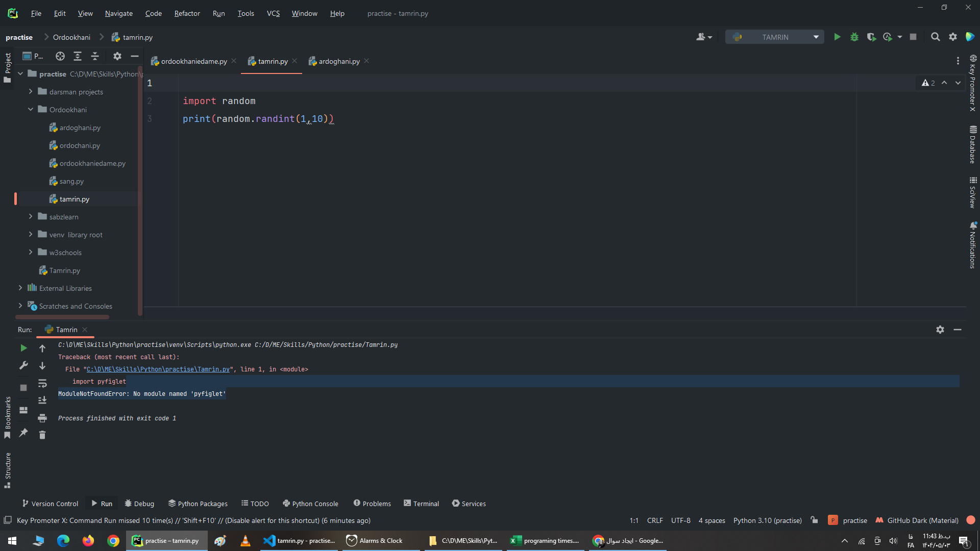Collapse the Ordookhani folder

31,110
